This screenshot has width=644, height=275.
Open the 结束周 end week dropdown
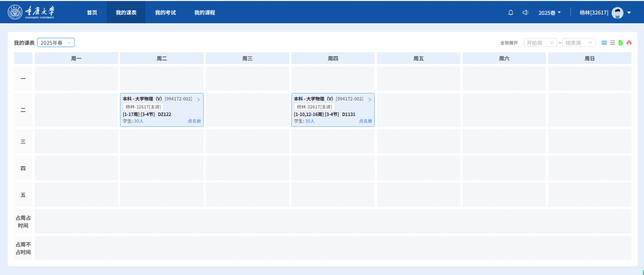[579, 43]
